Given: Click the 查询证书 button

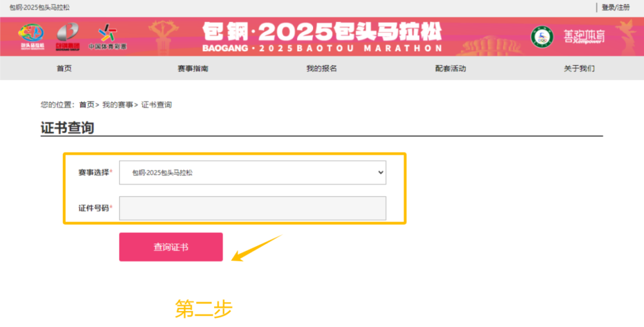Looking at the screenshot, I should (171, 247).
